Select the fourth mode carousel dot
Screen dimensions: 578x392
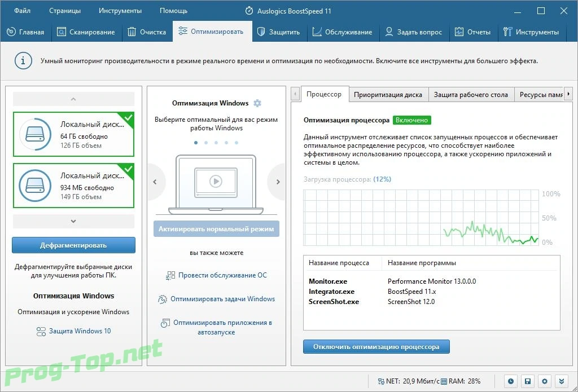pyautogui.click(x=226, y=143)
